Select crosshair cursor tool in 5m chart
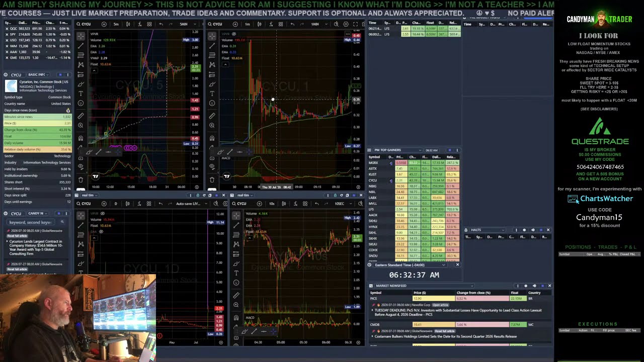The height and width of the screenshot is (362, 644). [x=80, y=36]
